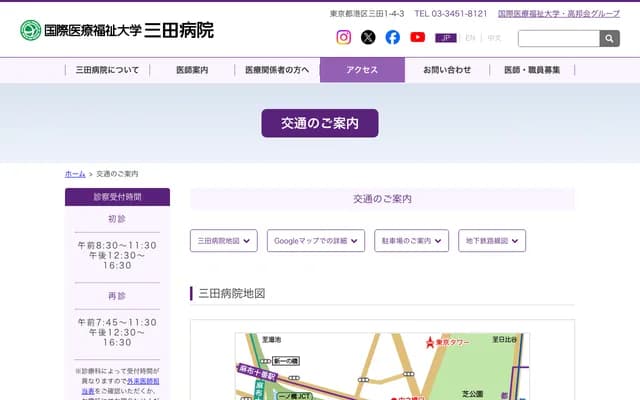Viewport: 640px width, 400px height.
Task: Expand the 駐車場のご案内 button
Action: (x=412, y=241)
